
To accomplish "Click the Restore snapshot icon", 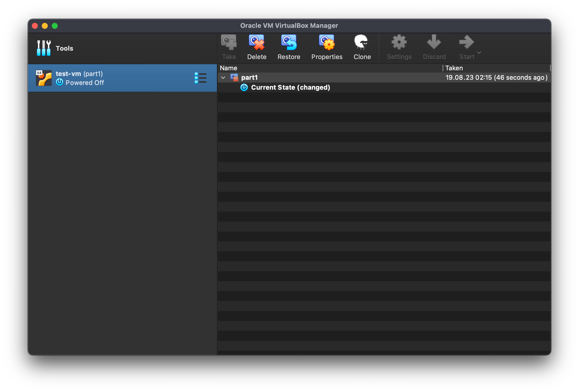I will pos(289,42).
